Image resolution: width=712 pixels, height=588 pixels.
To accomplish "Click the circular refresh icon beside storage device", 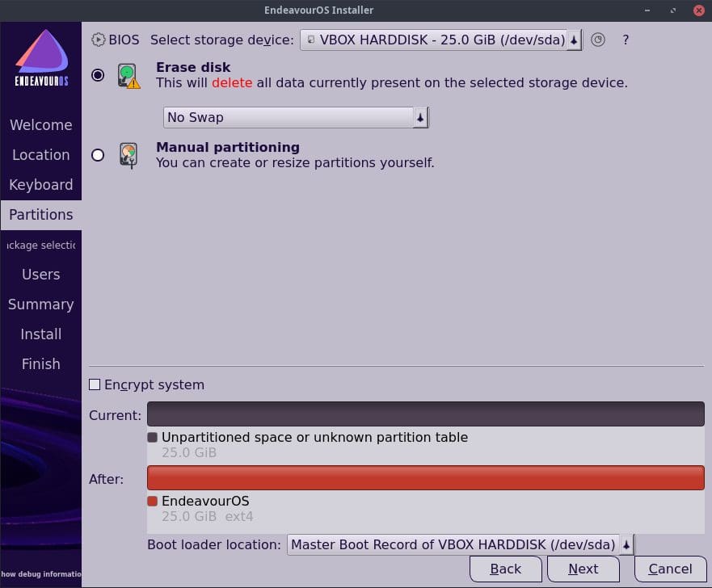I will point(598,40).
